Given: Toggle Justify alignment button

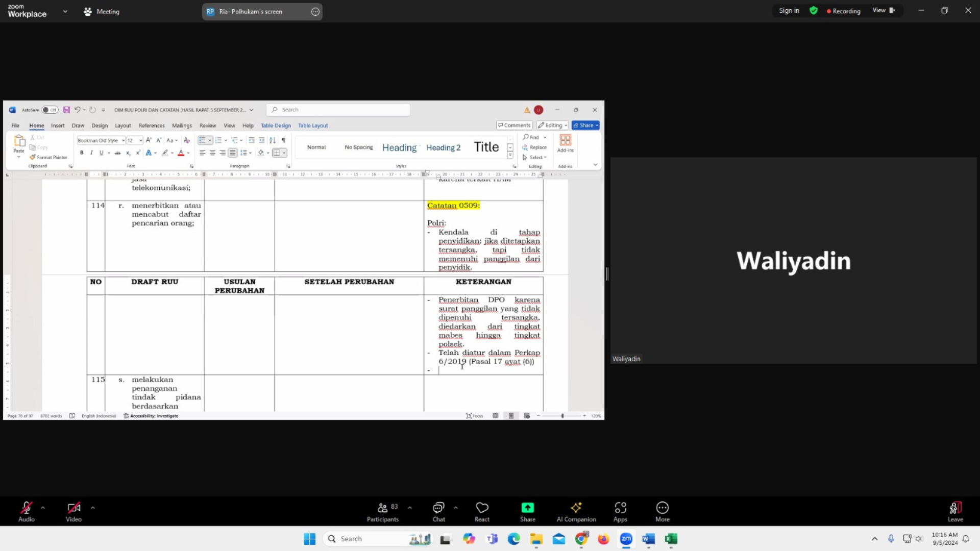Looking at the screenshot, I should [232, 153].
